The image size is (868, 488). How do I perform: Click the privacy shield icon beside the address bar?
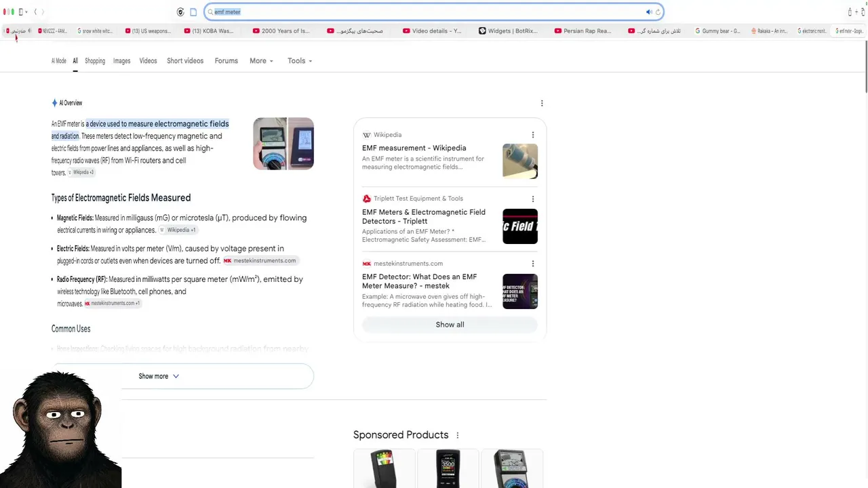pyautogui.click(x=180, y=12)
